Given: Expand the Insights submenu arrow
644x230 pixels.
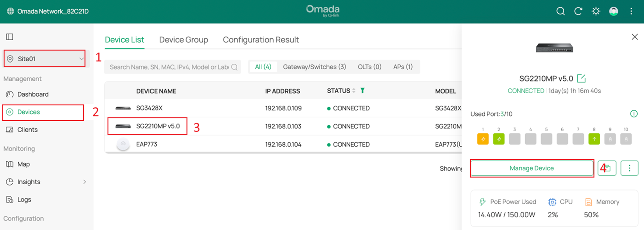Looking at the screenshot, I should (85, 182).
